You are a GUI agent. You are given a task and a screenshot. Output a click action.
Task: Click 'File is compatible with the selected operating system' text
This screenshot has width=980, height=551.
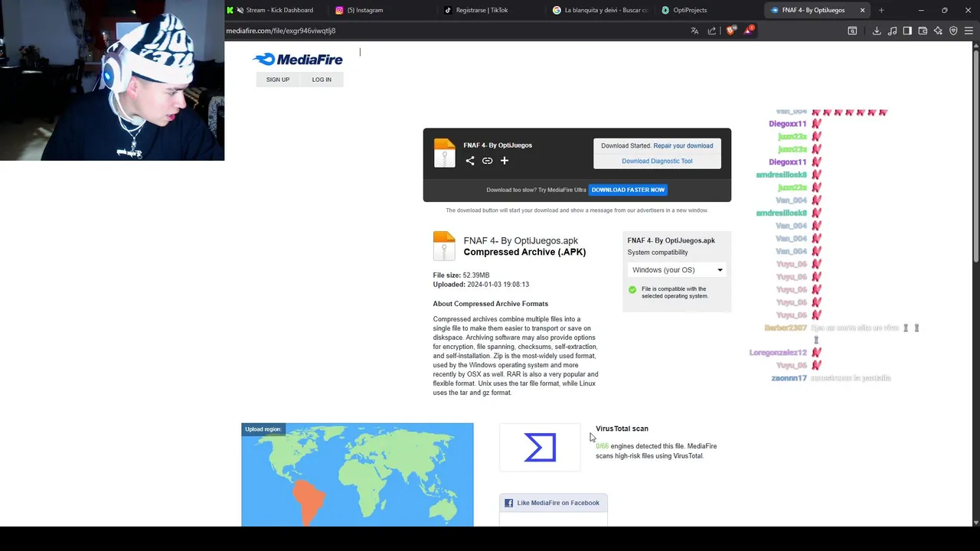click(x=675, y=292)
